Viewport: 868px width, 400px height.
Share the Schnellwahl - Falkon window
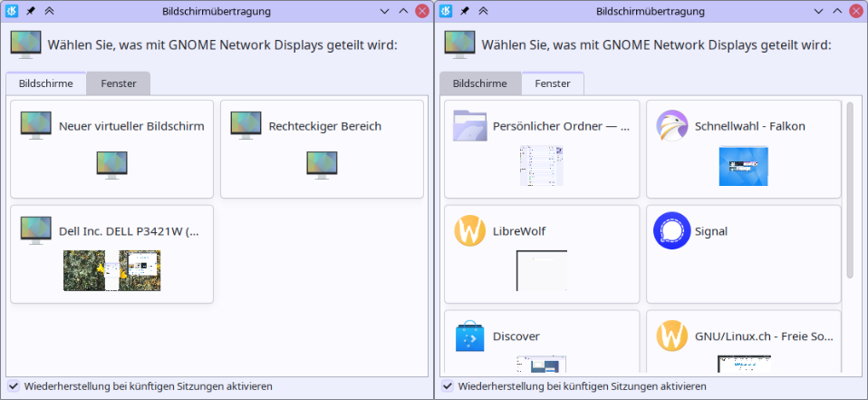click(x=744, y=149)
